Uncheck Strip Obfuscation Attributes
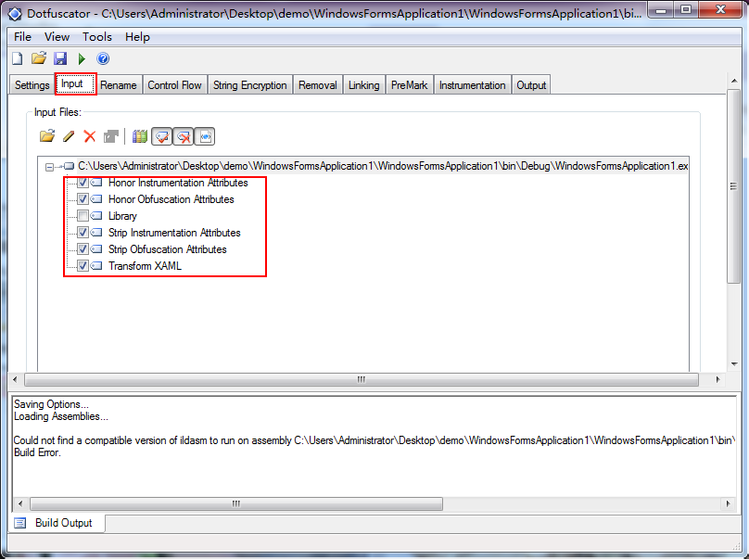Screen dimensions: 749x560 point(83,249)
